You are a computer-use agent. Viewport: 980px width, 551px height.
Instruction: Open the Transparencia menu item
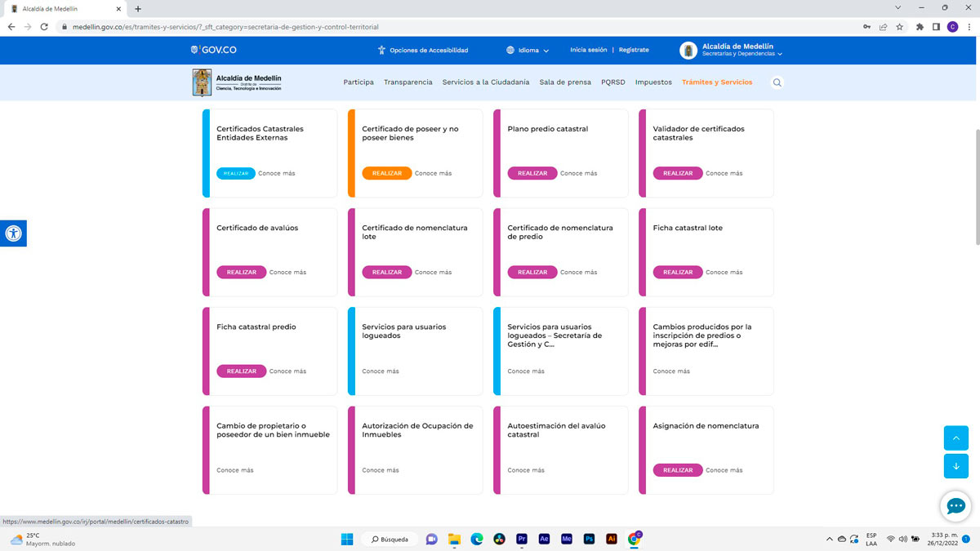coord(408,82)
